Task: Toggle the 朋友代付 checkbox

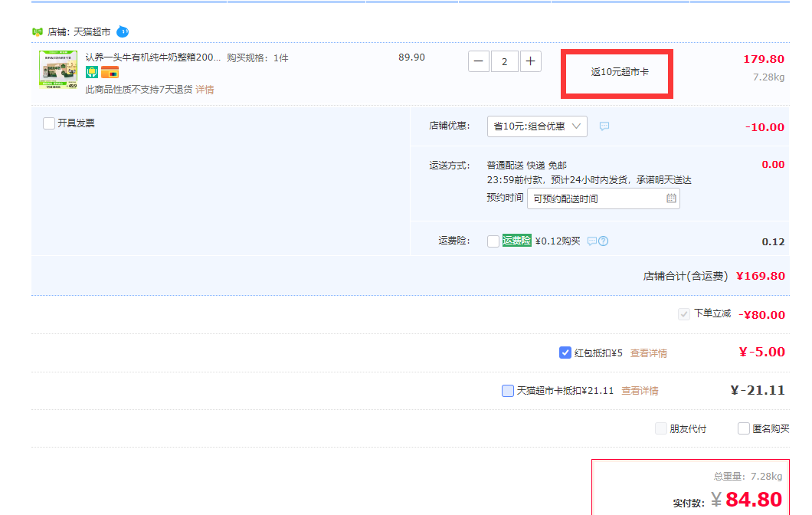Action: 661,428
